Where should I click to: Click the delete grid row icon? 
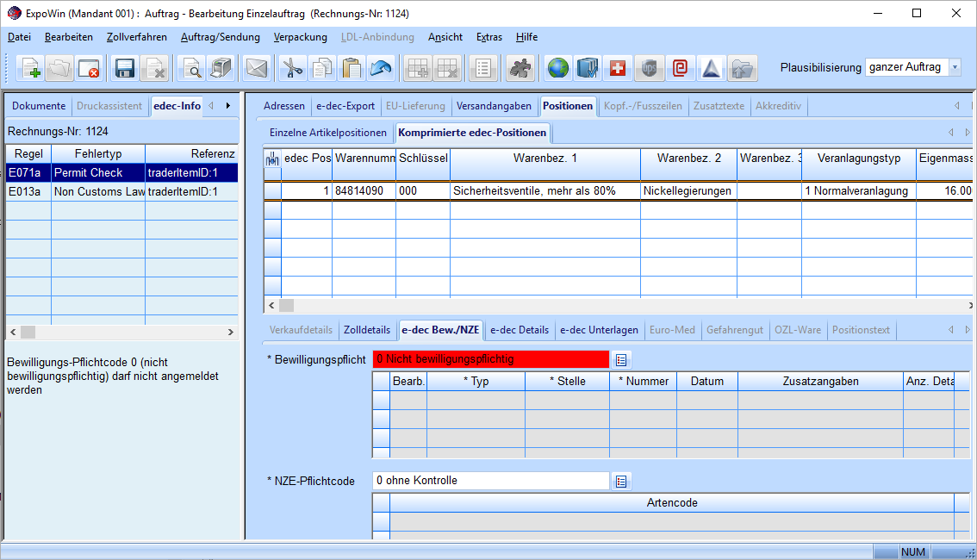point(447,68)
